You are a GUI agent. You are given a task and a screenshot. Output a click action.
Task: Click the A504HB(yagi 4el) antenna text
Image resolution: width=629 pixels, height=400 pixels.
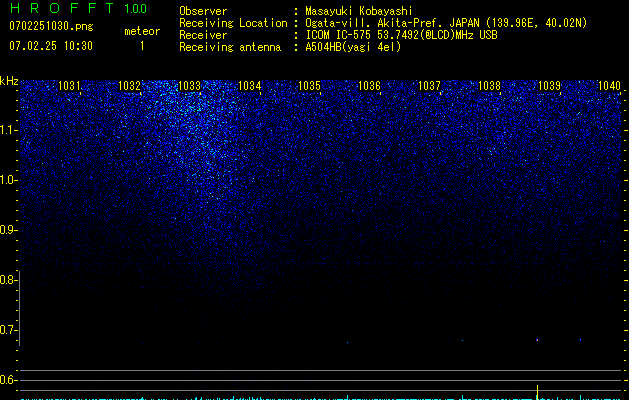pos(353,47)
